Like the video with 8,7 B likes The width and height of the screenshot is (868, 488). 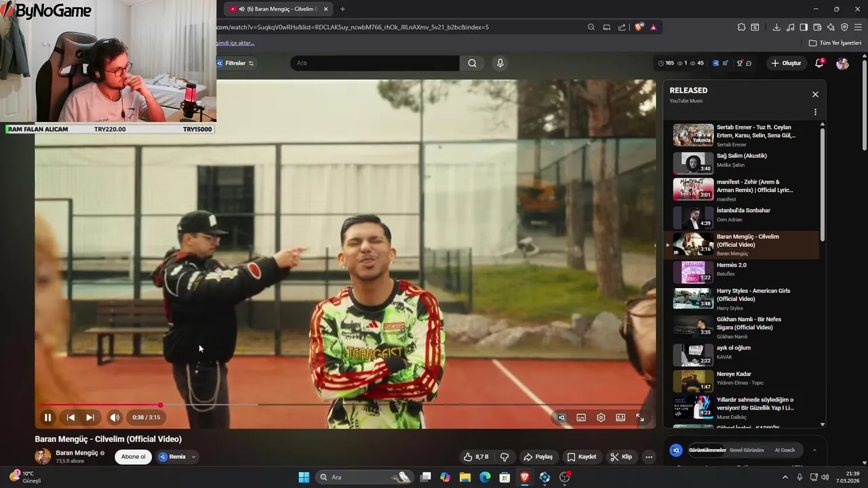point(476,457)
